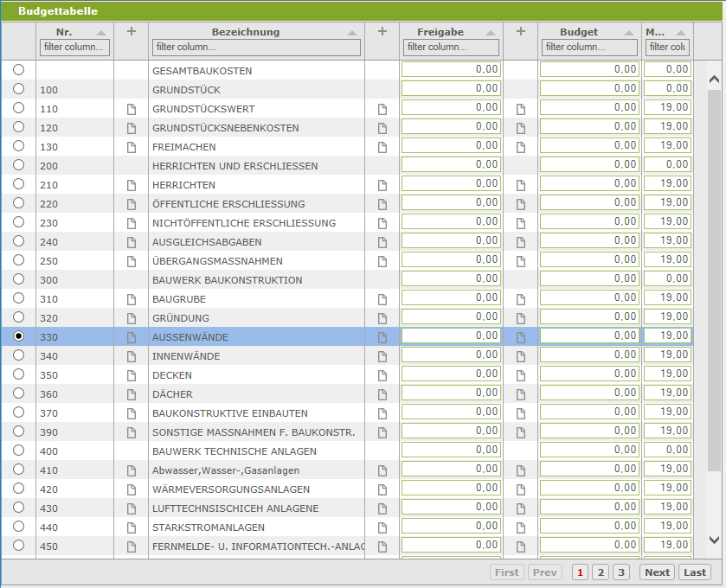Image resolution: width=726 pixels, height=588 pixels.
Task: Click the plus icon after the Bezeichnung column
Action: click(x=382, y=32)
